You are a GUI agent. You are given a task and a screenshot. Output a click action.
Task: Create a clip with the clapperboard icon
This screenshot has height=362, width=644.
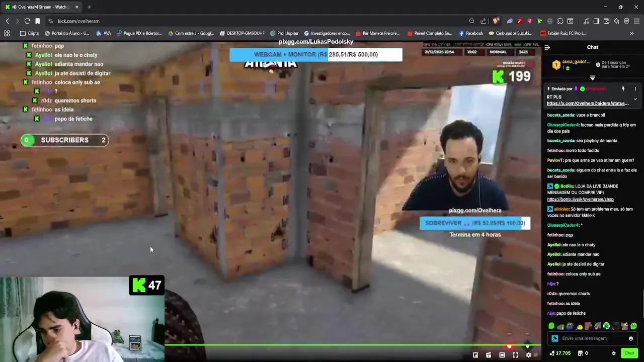pyautogui.click(x=489, y=355)
